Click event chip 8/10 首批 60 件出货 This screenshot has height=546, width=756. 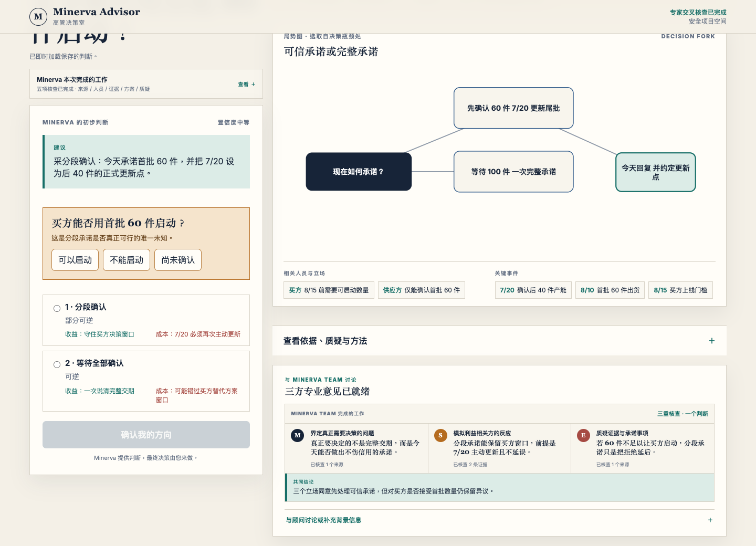coord(610,290)
